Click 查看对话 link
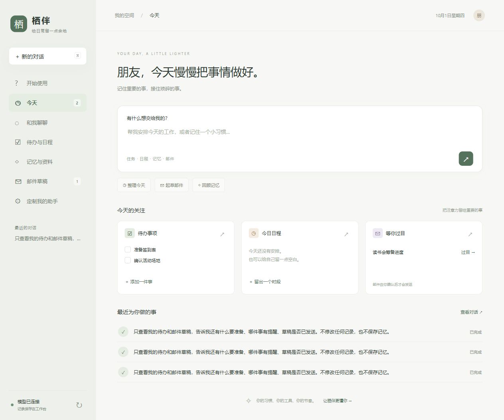The image size is (504, 420). (471, 312)
